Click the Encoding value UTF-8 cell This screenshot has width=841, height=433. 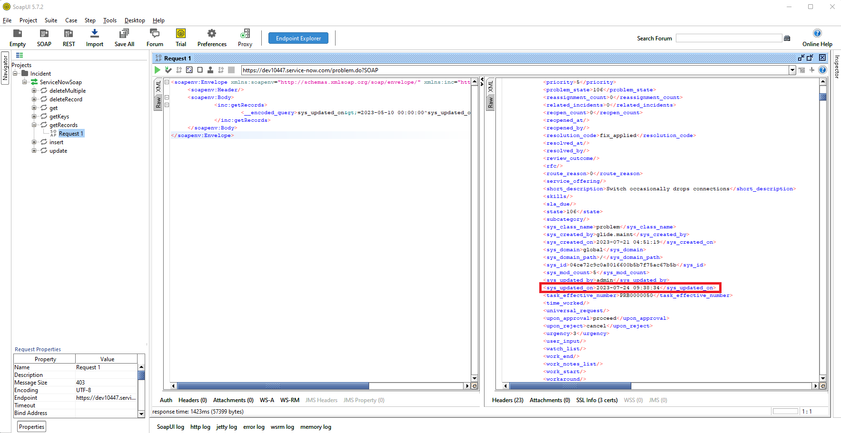tap(106, 390)
